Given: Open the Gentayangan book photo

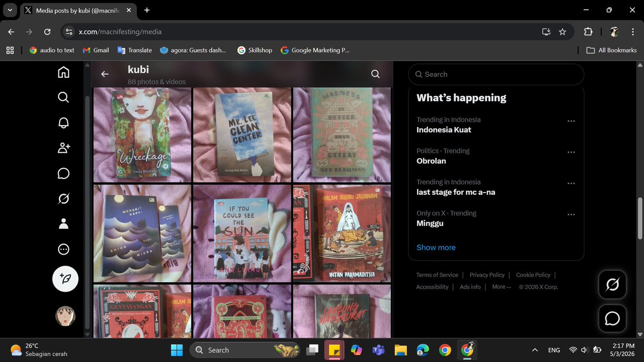Looking at the screenshot, I should pos(142,311).
